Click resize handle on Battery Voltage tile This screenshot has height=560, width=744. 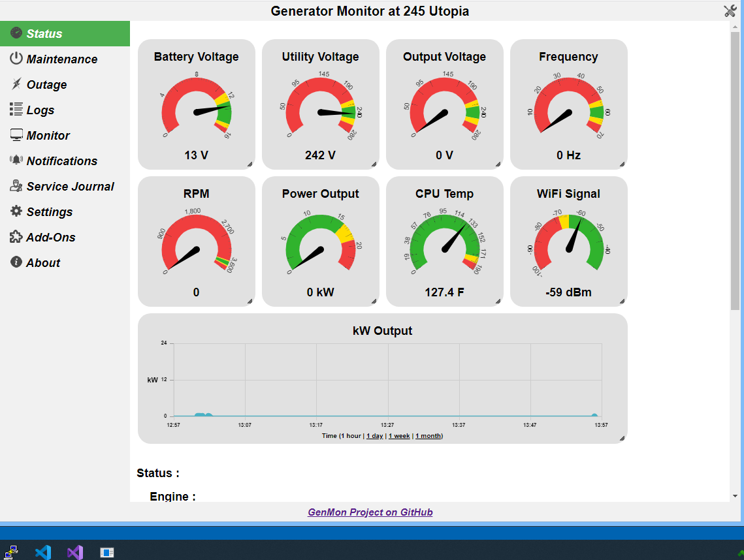250,164
